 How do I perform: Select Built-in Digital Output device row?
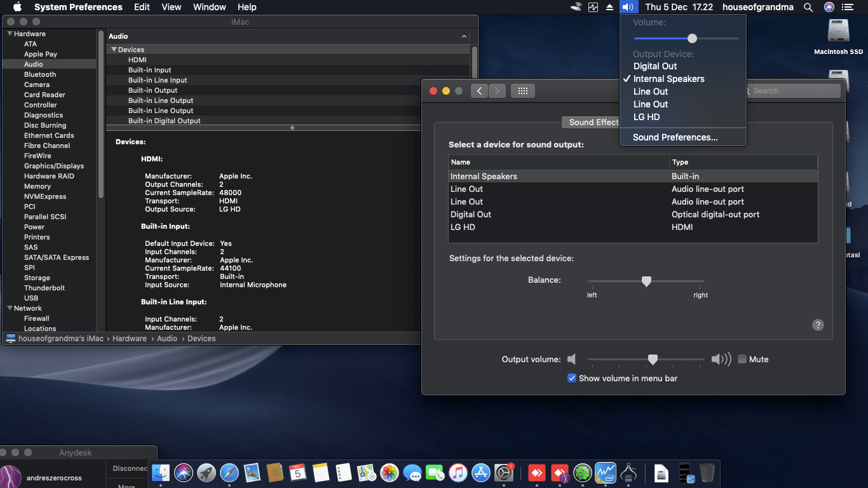coord(288,121)
